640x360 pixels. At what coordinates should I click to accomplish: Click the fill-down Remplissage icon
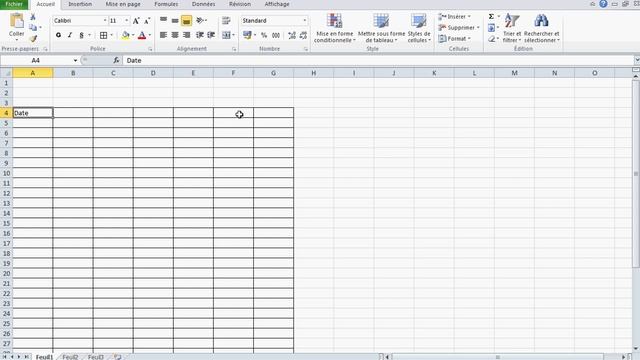491,28
